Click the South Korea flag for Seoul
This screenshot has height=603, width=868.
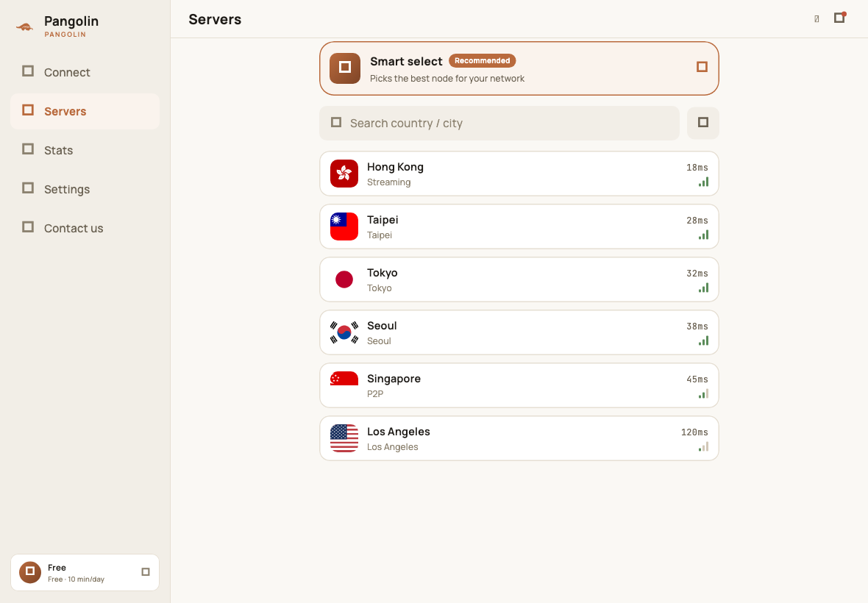coord(344,332)
